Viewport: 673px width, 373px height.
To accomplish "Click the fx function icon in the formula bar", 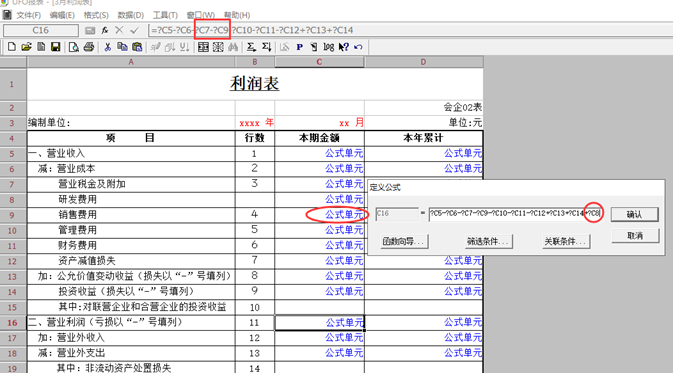I will pos(105,30).
